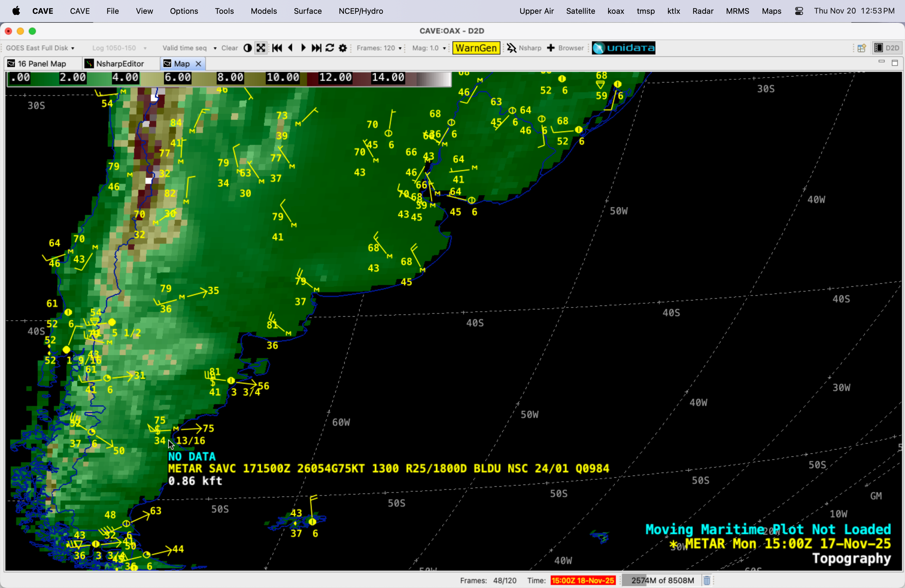Viewport: 905px width, 588px height.
Task: Toggle image combination contrast icon
Action: point(247,48)
